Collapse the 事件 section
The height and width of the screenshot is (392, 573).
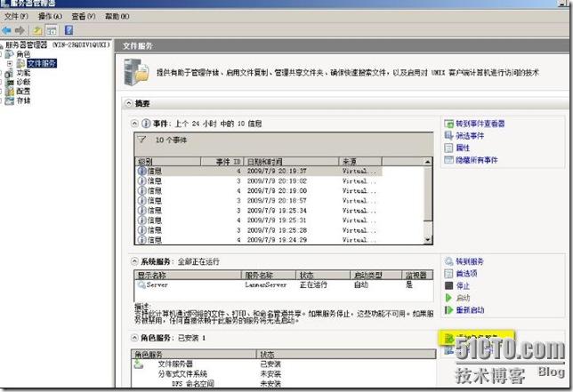click(x=134, y=124)
